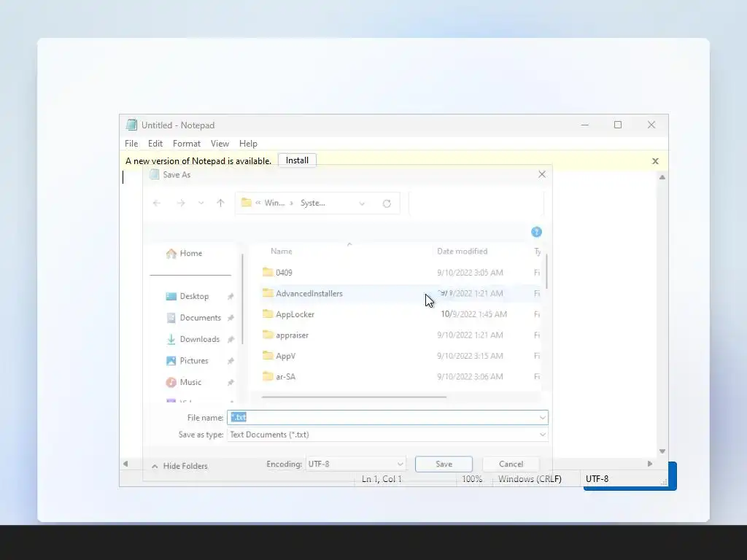Dismiss the Notepad update notification bar

[655, 161]
